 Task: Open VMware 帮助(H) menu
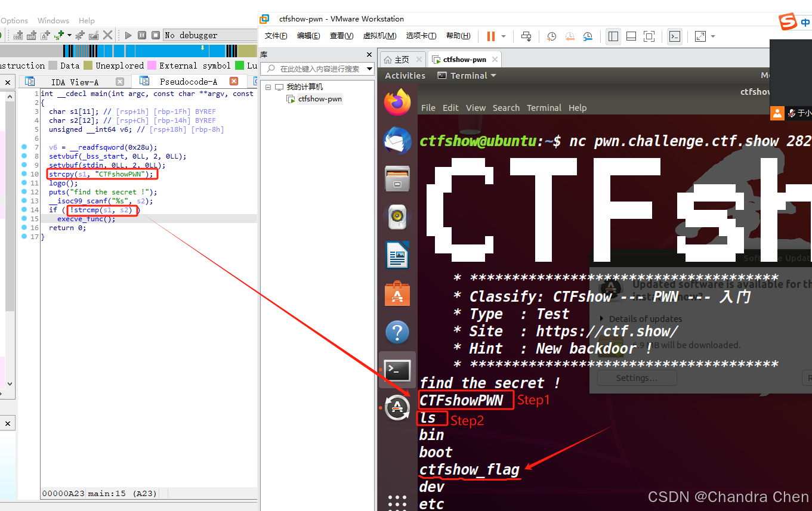coord(458,36)
